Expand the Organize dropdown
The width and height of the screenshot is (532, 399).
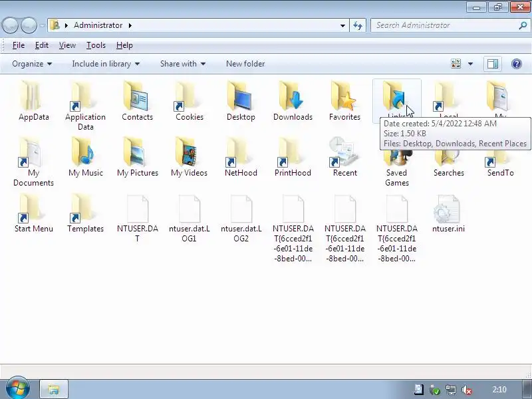32,64
